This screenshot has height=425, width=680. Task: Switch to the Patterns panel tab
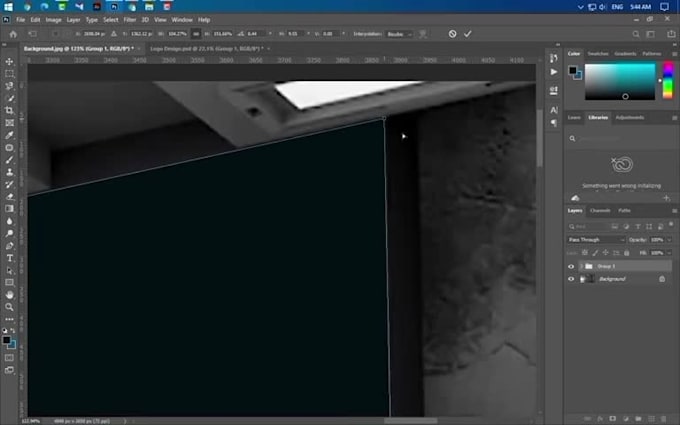click(652, 54)
